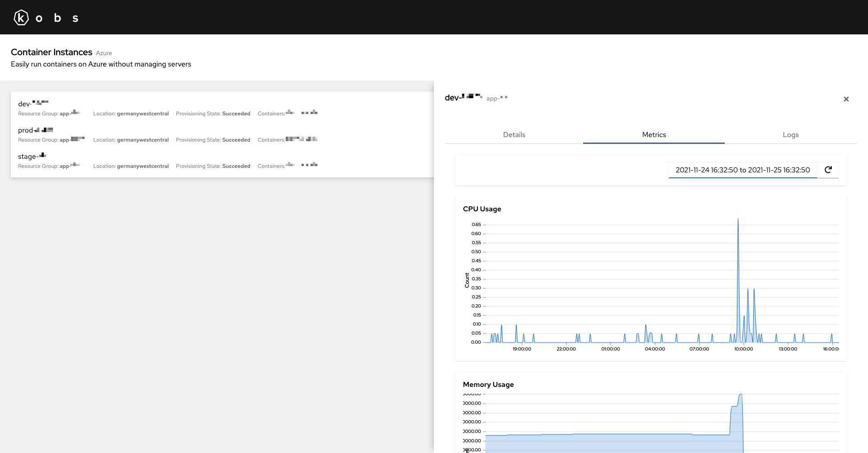Click the CPU Usage chart title

point(482,209)
